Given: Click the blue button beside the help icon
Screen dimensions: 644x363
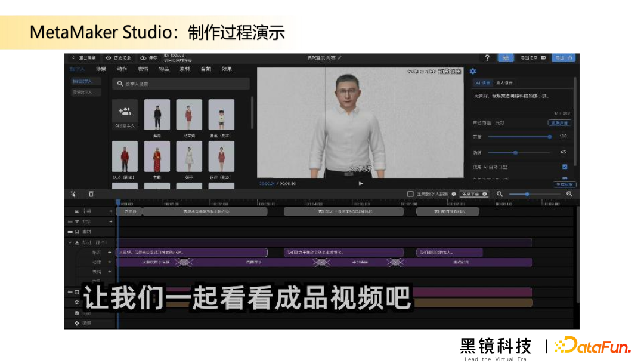Looking at the screenshot, I should tap(506, 58).
